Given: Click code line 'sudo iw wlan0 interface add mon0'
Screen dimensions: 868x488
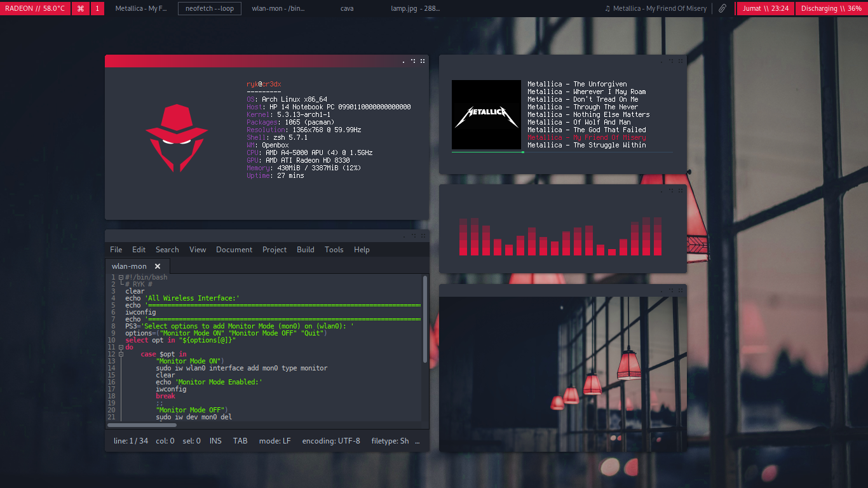Looking at the screenshot, I should pyautogui.click(x=241, y=369).
